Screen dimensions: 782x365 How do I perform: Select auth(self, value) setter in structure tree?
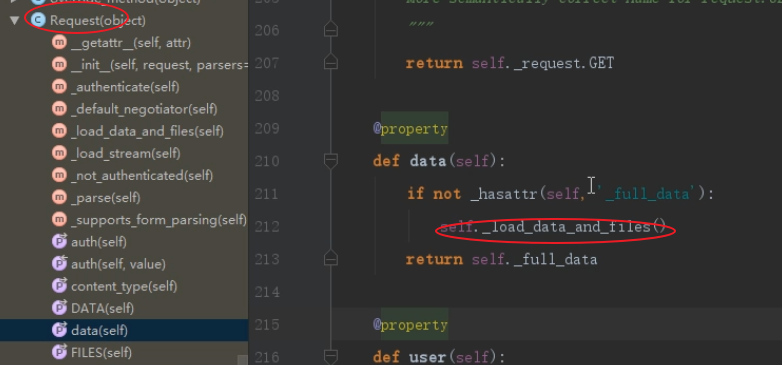(x=118, y=264)
